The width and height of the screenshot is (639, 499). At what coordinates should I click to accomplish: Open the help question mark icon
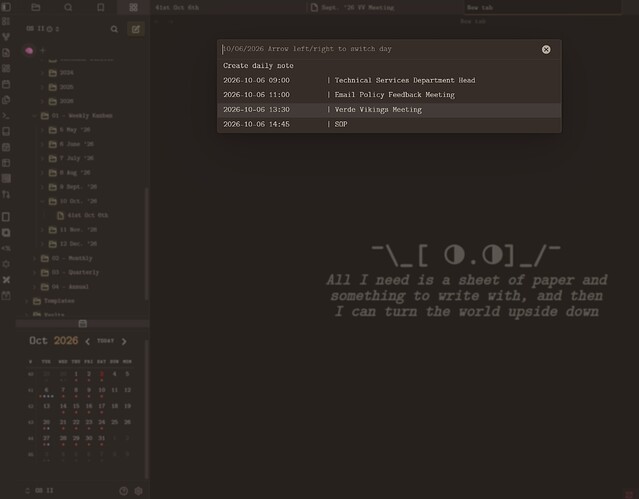[x=123, y=491]
